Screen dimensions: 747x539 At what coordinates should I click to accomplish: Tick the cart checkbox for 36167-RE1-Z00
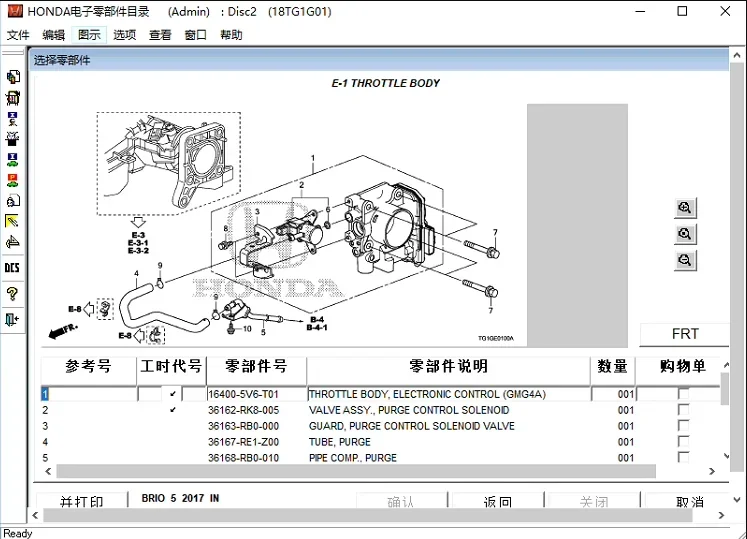point(683,441)
